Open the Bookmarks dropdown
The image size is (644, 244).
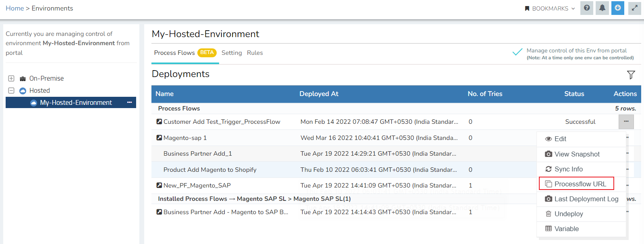[x=550, y=8]
